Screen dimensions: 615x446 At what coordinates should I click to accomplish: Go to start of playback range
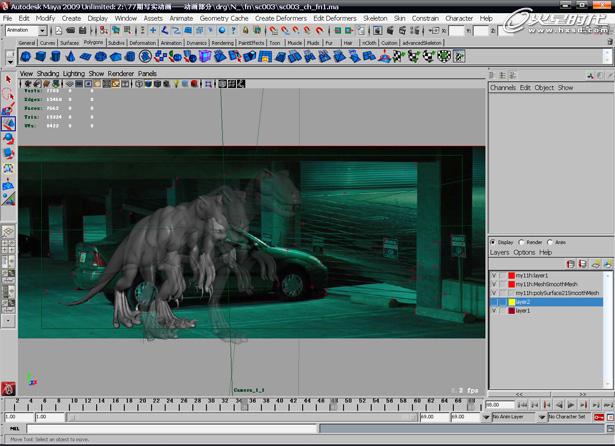(x=522, y=404)
